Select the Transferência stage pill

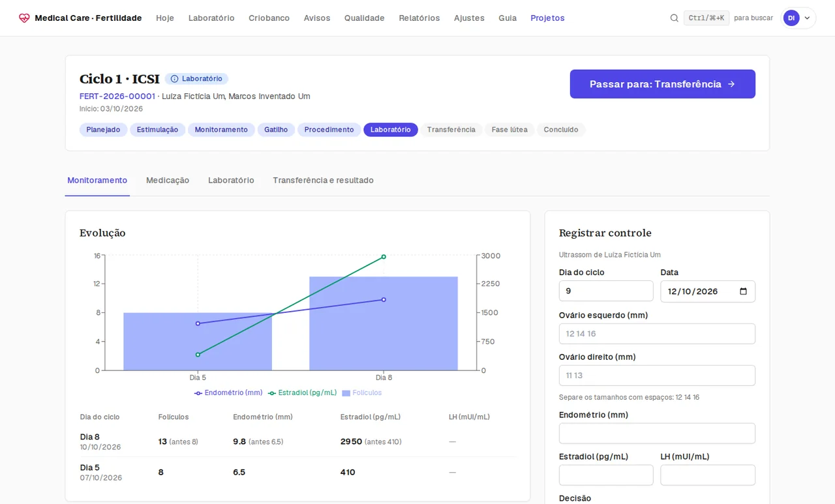[x=451, y=130]
